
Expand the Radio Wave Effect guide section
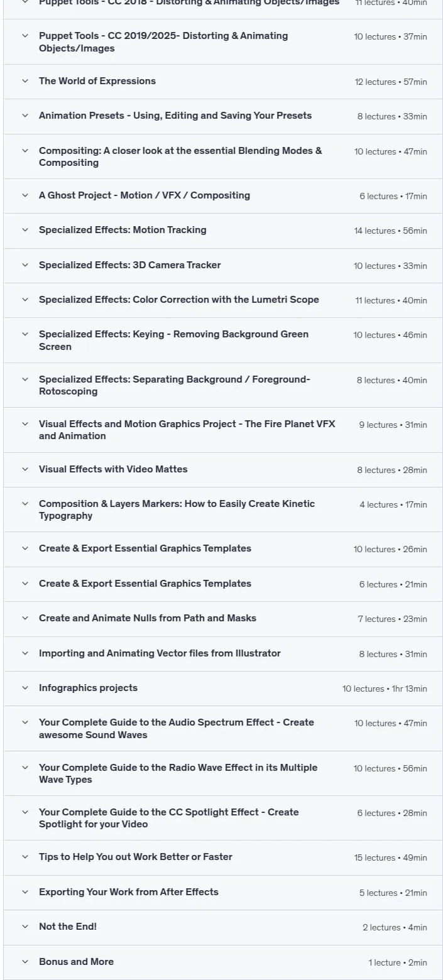pos(178,773)
